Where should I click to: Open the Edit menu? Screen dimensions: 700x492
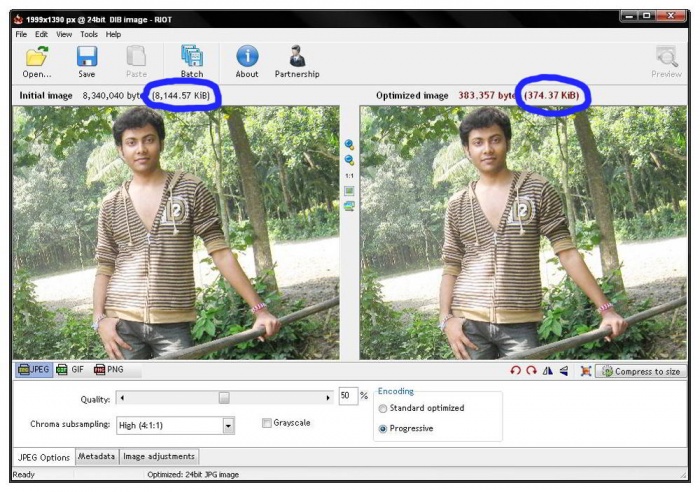coord(41,34)
